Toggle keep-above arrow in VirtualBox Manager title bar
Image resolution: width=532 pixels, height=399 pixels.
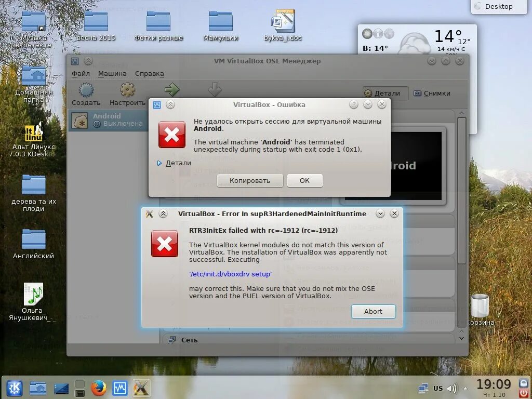(88, 61)
